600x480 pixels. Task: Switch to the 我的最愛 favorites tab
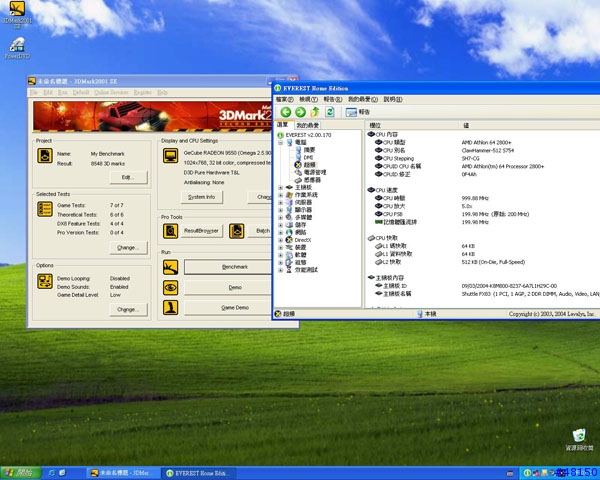pyautogui.click(x=307, y=125)
